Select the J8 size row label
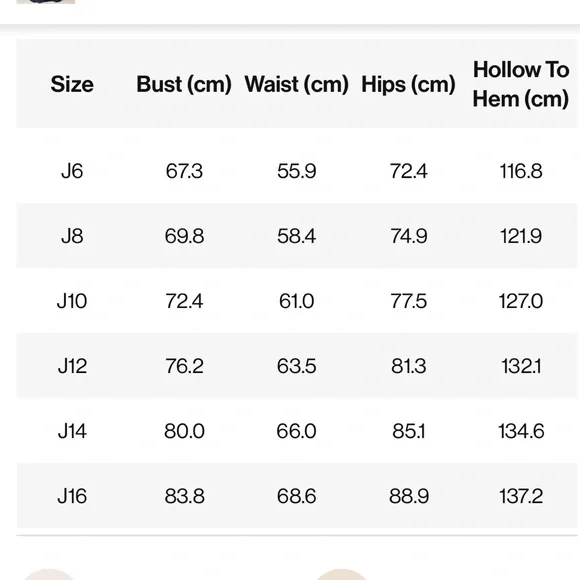580x580 pixels. (72, 236)
